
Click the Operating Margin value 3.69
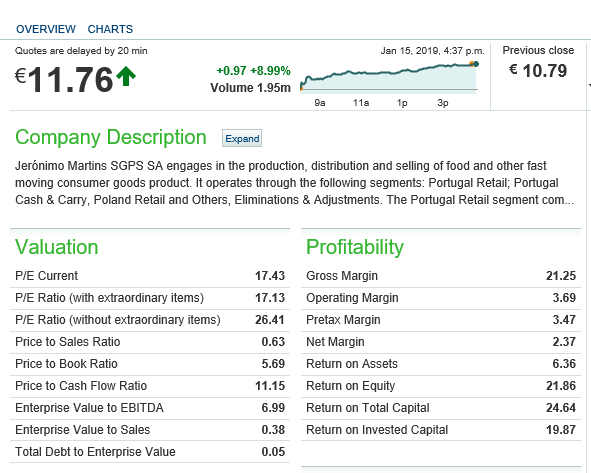[x=564, y=298]
